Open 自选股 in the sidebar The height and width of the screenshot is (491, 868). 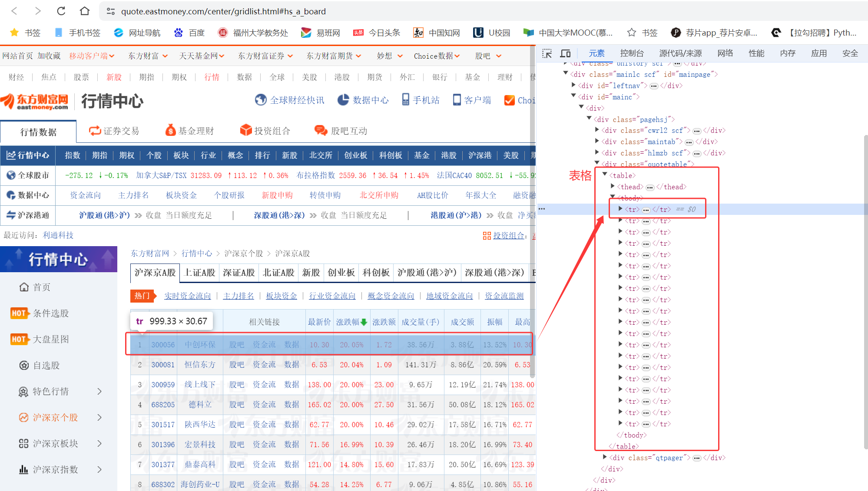pyautogui.click(x=46, y=365)
